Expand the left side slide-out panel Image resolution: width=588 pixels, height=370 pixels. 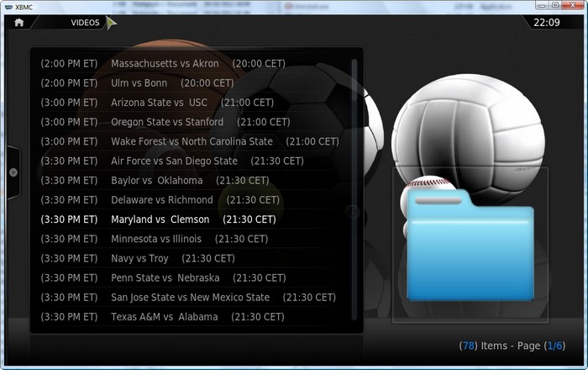tap(13, 172)
